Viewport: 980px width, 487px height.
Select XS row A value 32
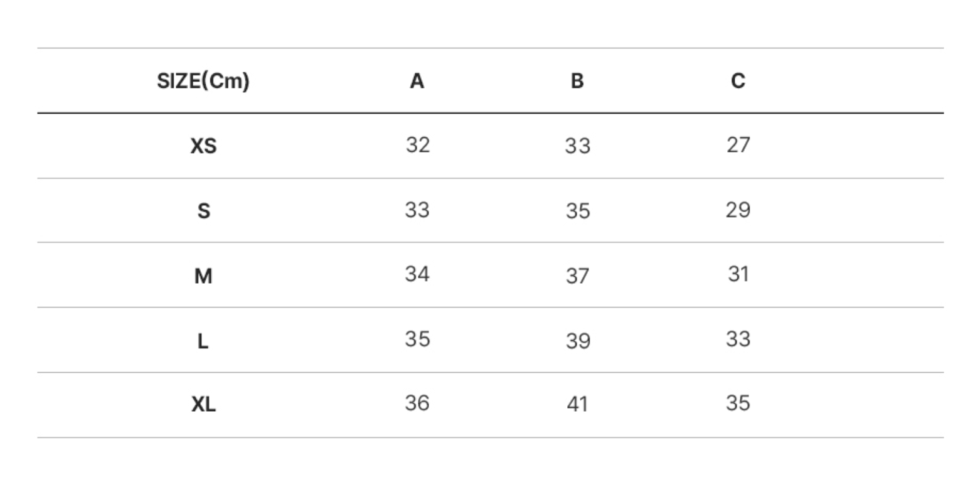coord(418,145)
